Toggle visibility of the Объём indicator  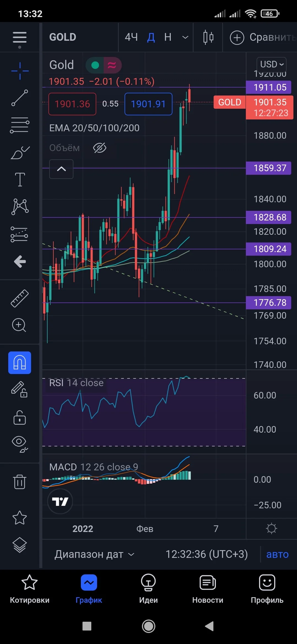pyautogui.click(x=100, y=148)
